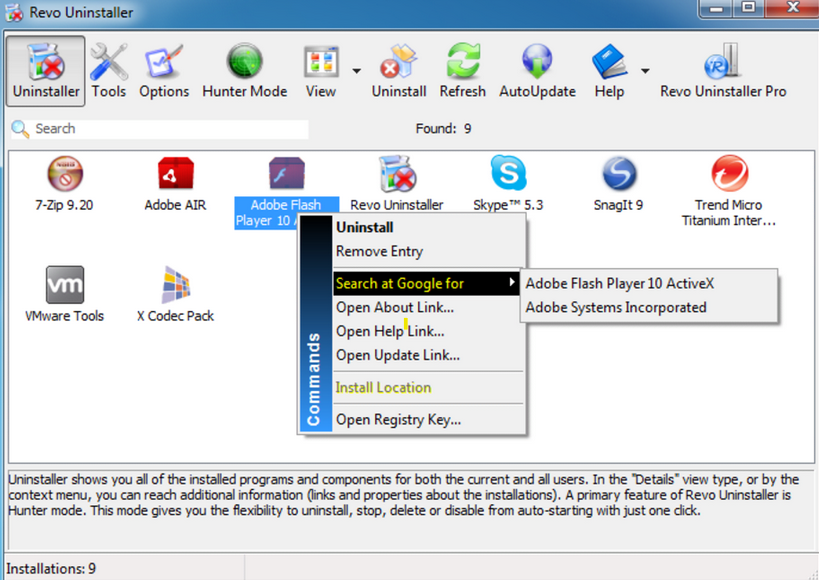Click Installations: 9 in status bar
Image resolution: width=819 pixels, height=580 pixels.
51,569
